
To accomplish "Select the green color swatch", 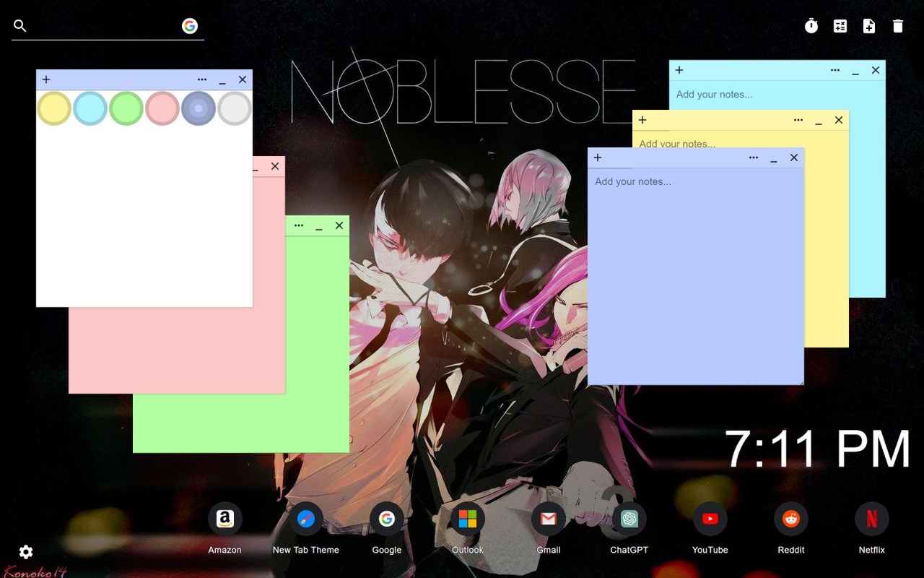I will pyautogui.click(x=126, y=108).
